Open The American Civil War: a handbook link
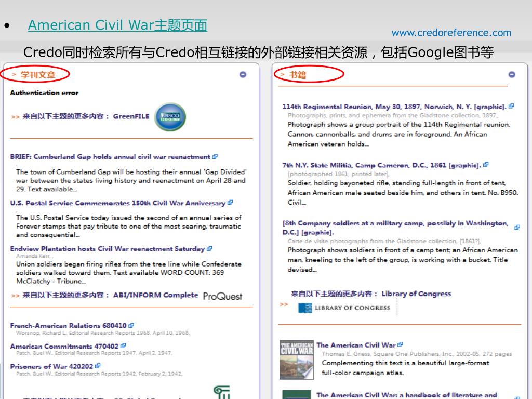 [x=406, y=395]
